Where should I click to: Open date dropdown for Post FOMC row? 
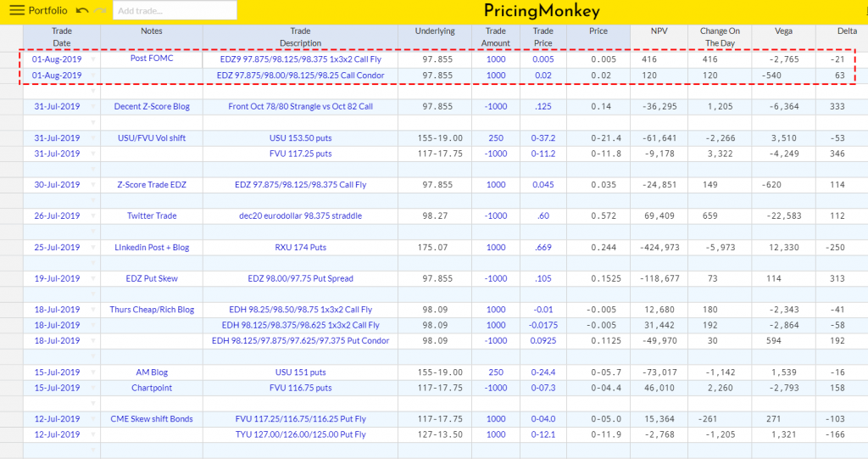pos(93,59)
